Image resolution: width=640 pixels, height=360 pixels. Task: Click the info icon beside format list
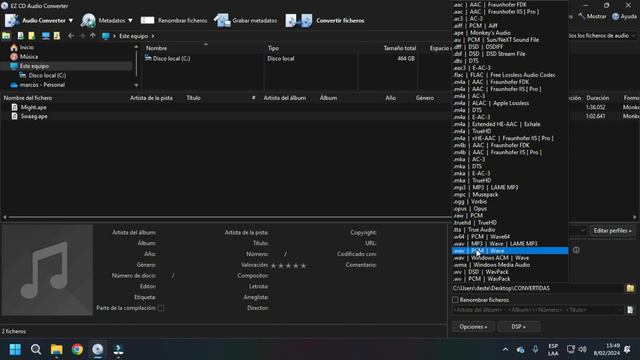(x=576, y=250)
